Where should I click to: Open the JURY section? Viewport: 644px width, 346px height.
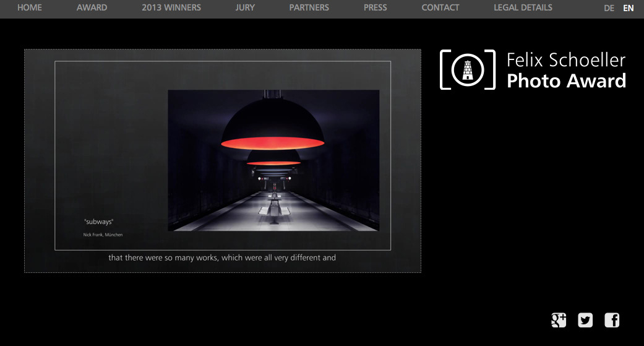click(x=245, y=8)
